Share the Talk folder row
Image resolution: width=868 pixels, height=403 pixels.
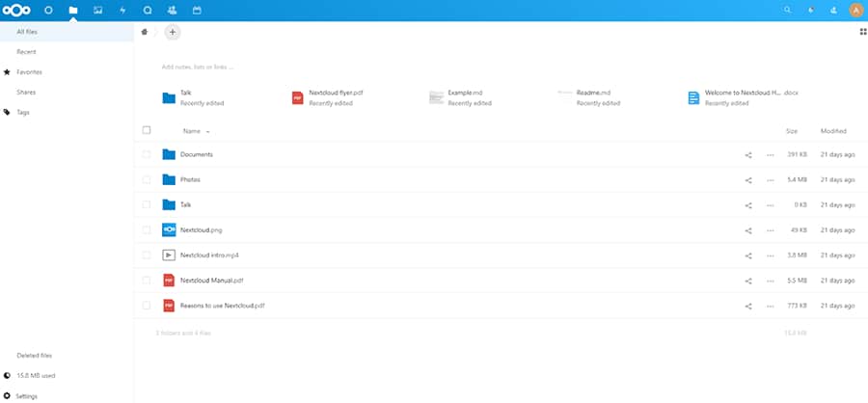[748, 205]
